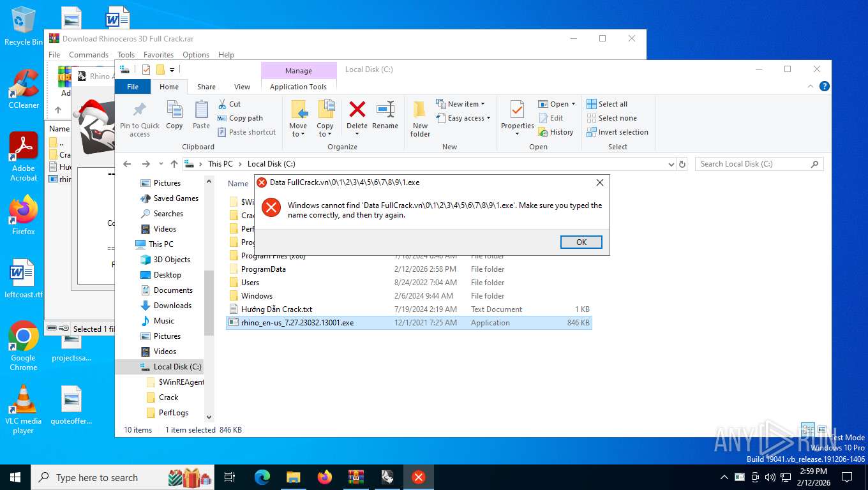The height and width of the screenshot is (490, 868).
Task: Click Invert selection in the ribbon
Action: click(x=617, y=132)
